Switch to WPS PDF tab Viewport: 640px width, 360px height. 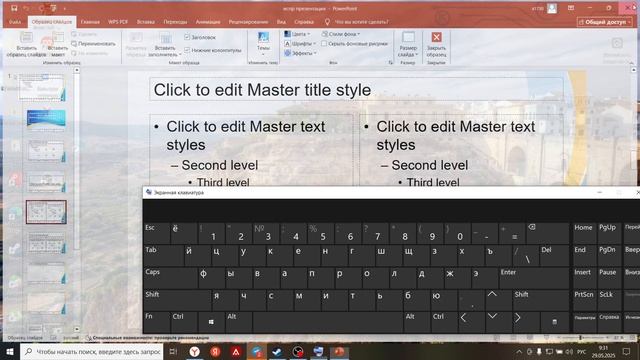[x=118, y=22]
